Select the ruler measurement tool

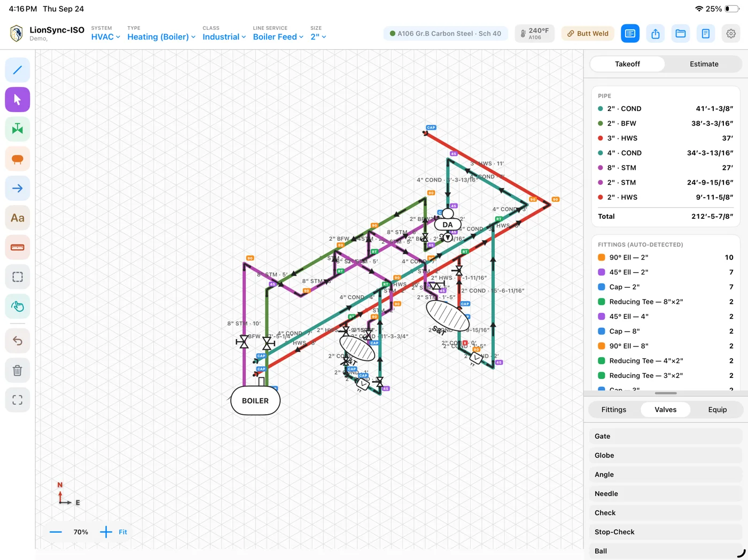[x=18, y=247]
